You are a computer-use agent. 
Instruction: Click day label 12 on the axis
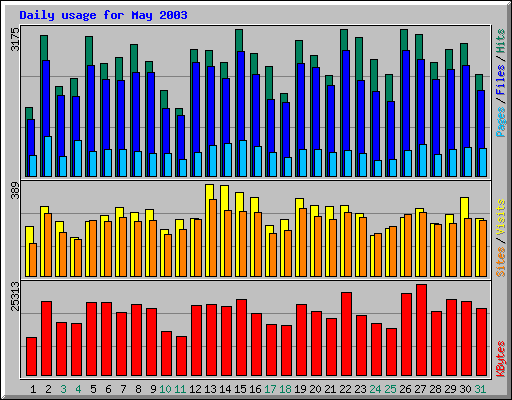tap(195, 389)
